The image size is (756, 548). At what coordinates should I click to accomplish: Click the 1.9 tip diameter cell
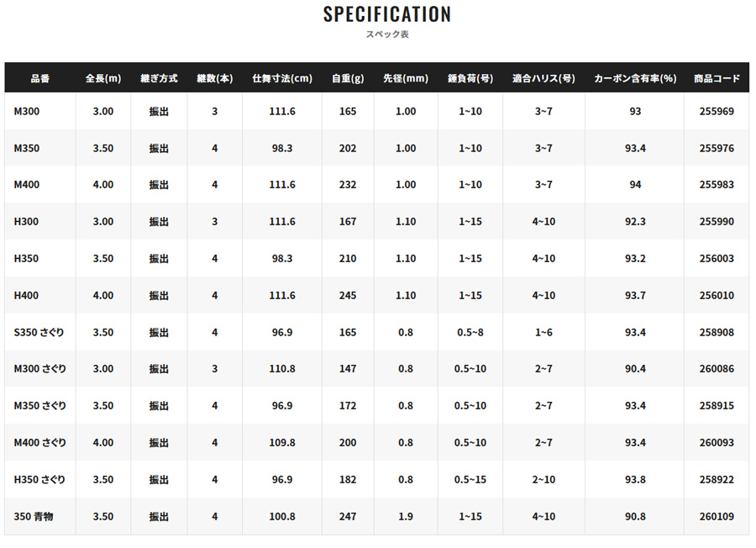(x=406, y=516)
